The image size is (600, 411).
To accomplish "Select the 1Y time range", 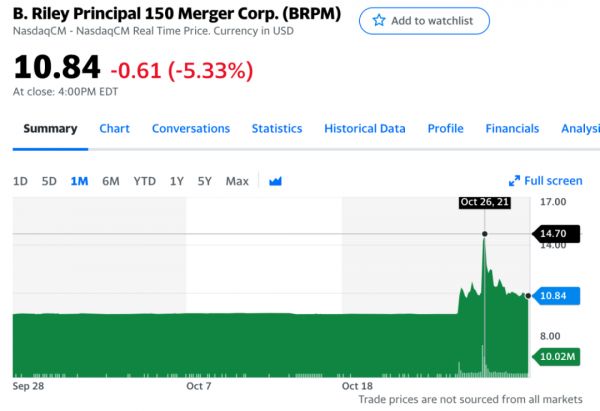I will point(176,181).
